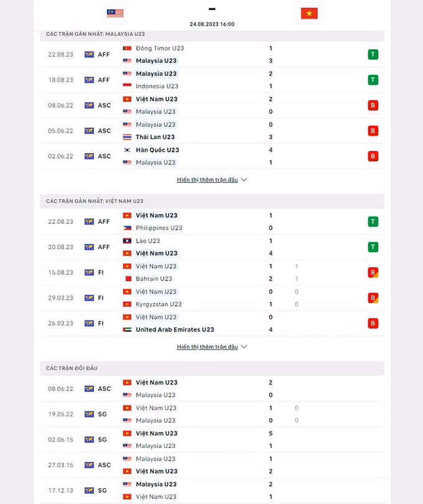Click match date 24.08.2023 16:00 header
This screenshot has width=423, height=504.
(x=212, y=24)
